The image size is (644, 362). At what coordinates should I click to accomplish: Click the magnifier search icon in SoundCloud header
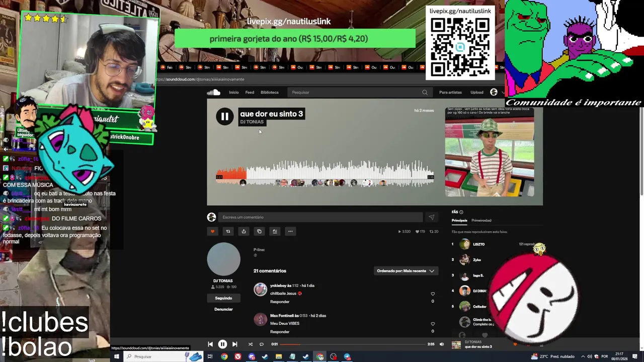click(425, 93)
